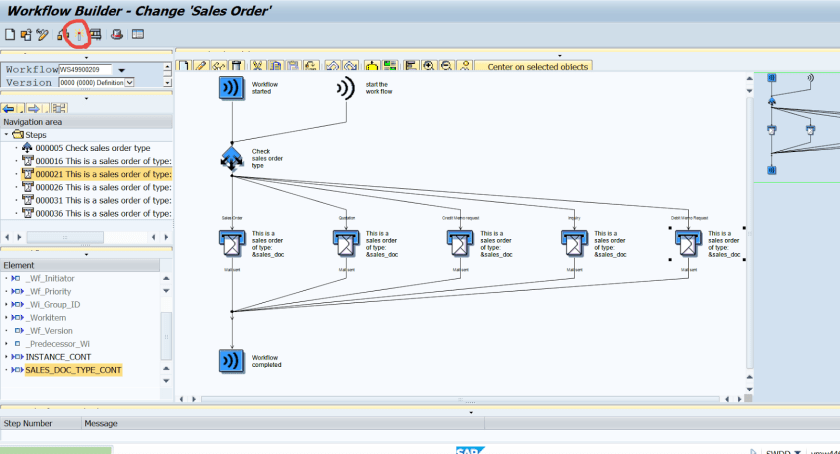Click the Element column header
Image resolution: width=840 pixels, height=454 pixels.
80,265
